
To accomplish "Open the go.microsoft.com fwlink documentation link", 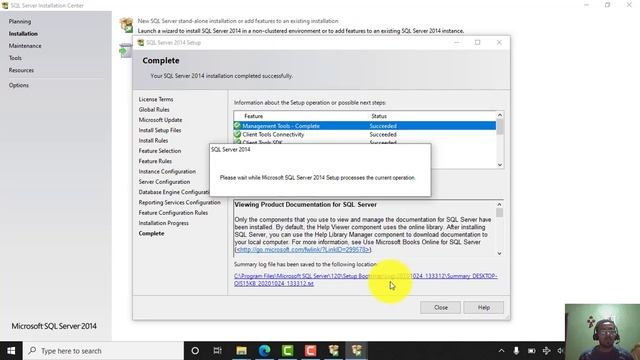I will [303, 249].
